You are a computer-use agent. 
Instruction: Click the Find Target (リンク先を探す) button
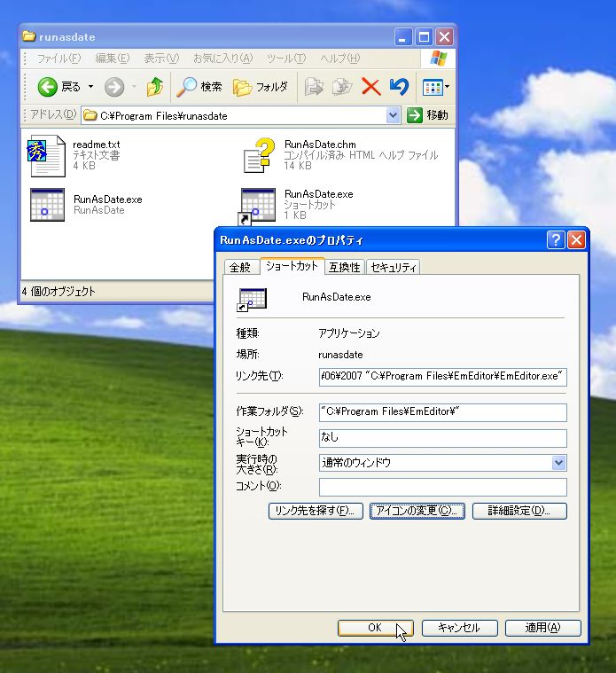point(316,511)
